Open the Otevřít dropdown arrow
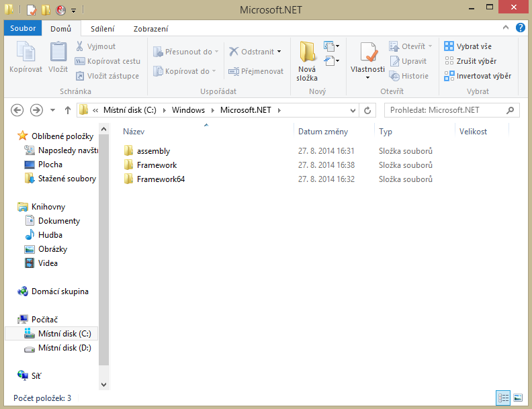Viewport: 532px width, 409px height. coord(430,46)
